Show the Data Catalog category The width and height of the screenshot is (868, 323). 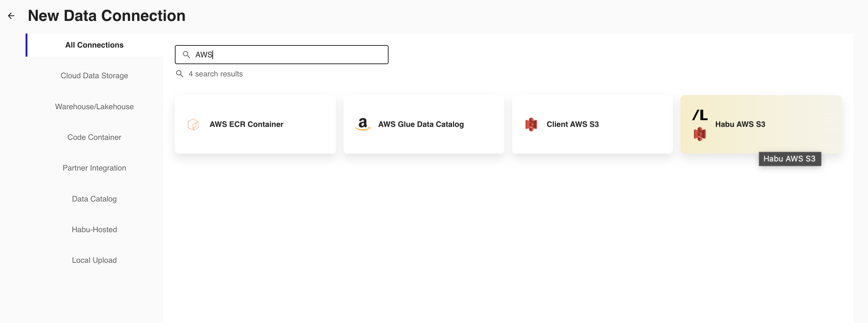94,199
